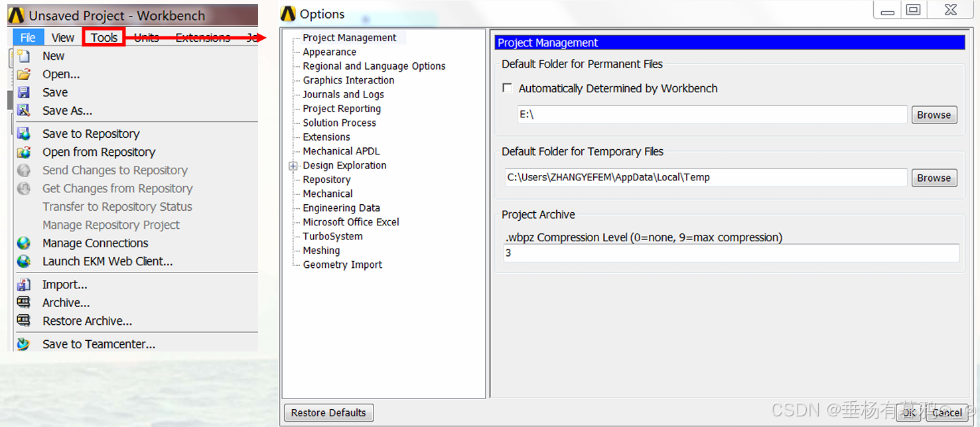Select Mechanical APDL in options tree
This screenshot has width=980, height=427.
342,151
